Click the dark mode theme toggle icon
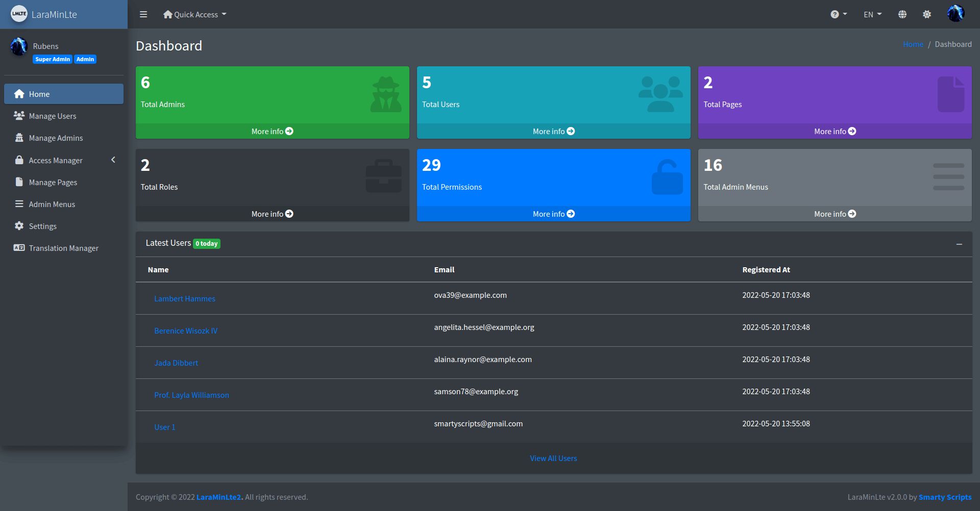 pos(927,14)
